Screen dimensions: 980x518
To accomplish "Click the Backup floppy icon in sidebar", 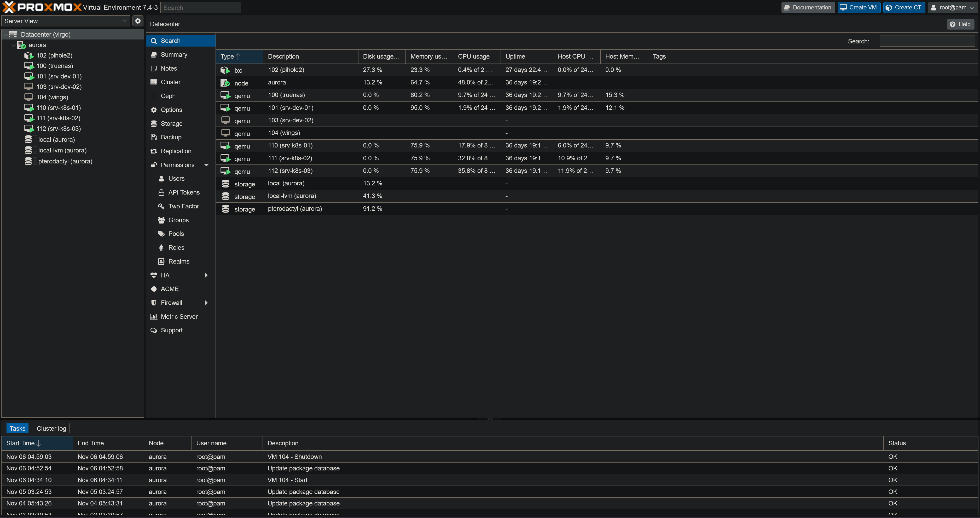I will (154, 137).
